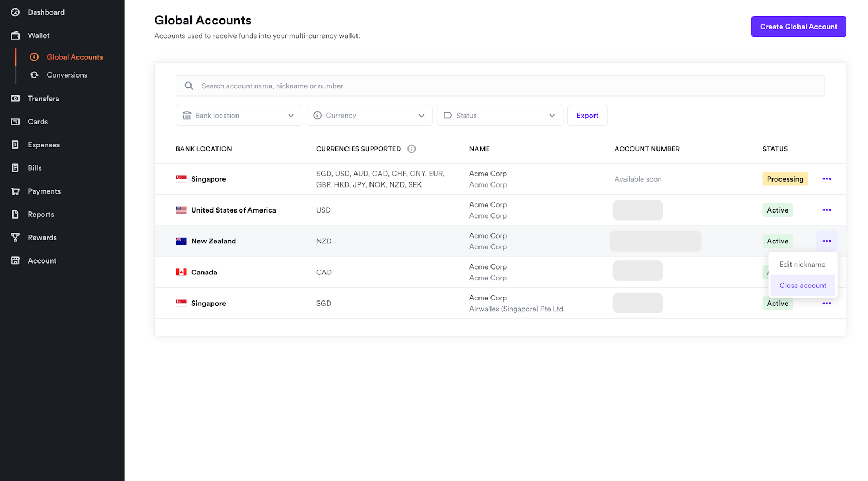The height and width of the screenshot is (481, 868).
Task: Click the info icon beside Currencies Supported
Action: [412, 149]
